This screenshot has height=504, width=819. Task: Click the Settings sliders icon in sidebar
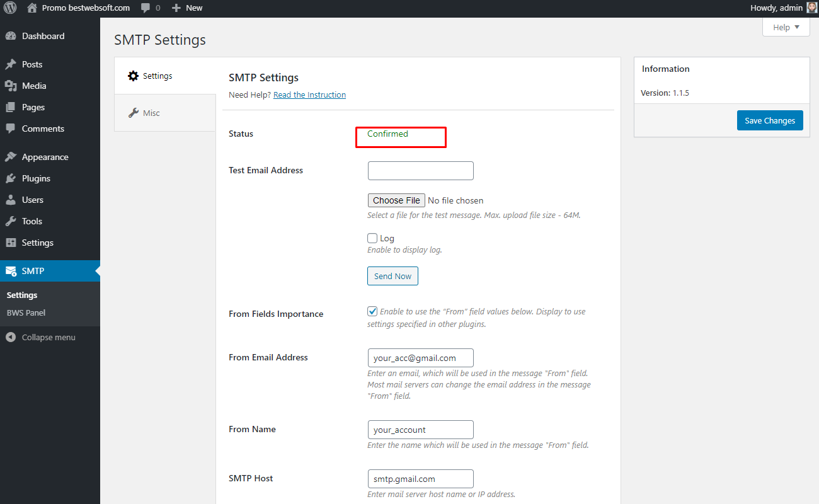[11, 243]
